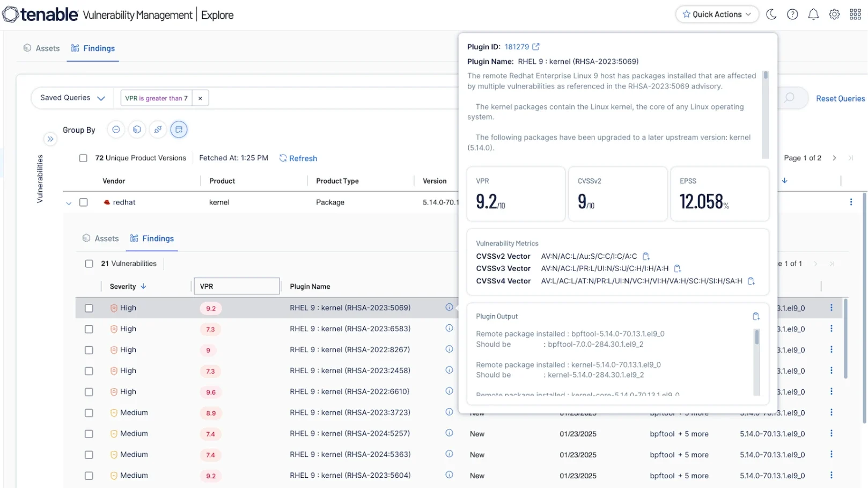The image size is (868, 488).
Task: Open the help question mark icon
Action: (792, 14)
